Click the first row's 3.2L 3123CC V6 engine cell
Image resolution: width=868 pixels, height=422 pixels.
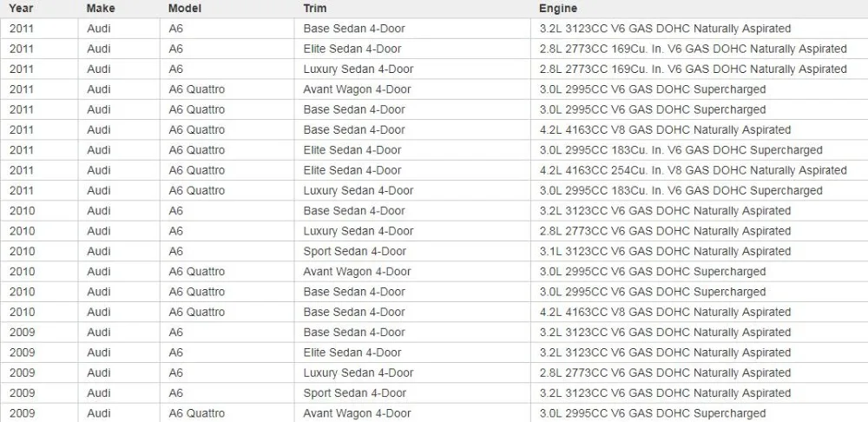[699, 29]
